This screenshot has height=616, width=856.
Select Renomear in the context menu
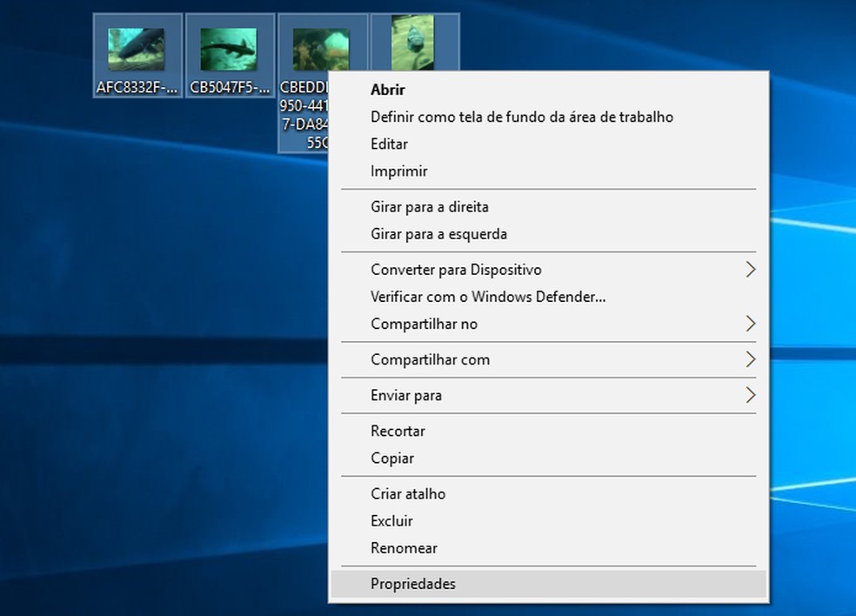pos(548,548)
